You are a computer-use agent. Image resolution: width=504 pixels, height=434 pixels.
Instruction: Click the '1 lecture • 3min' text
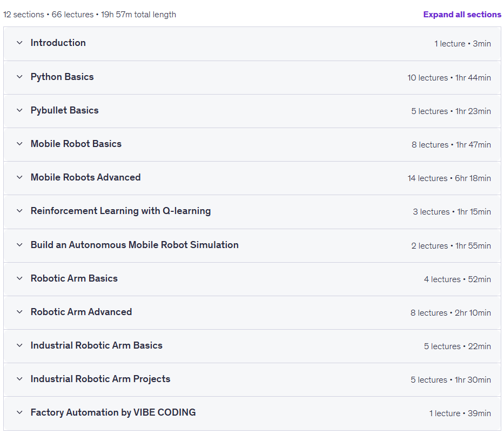[462, 44]
